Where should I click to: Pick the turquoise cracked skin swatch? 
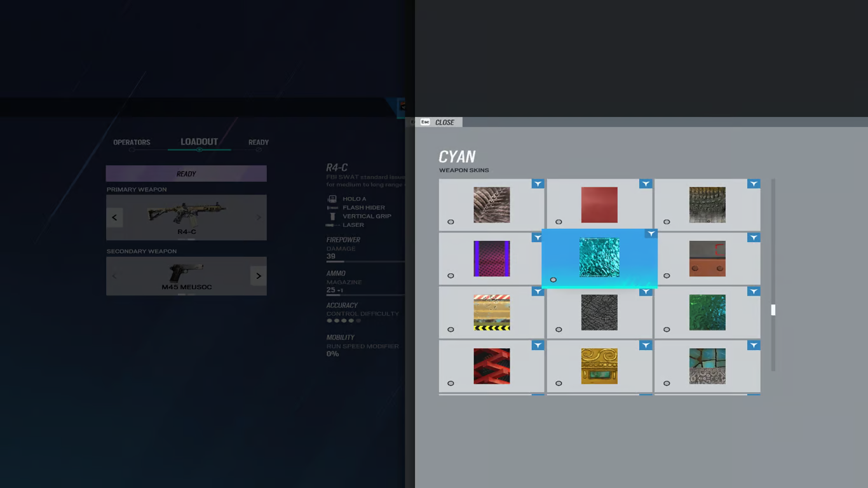click(707, 366)
